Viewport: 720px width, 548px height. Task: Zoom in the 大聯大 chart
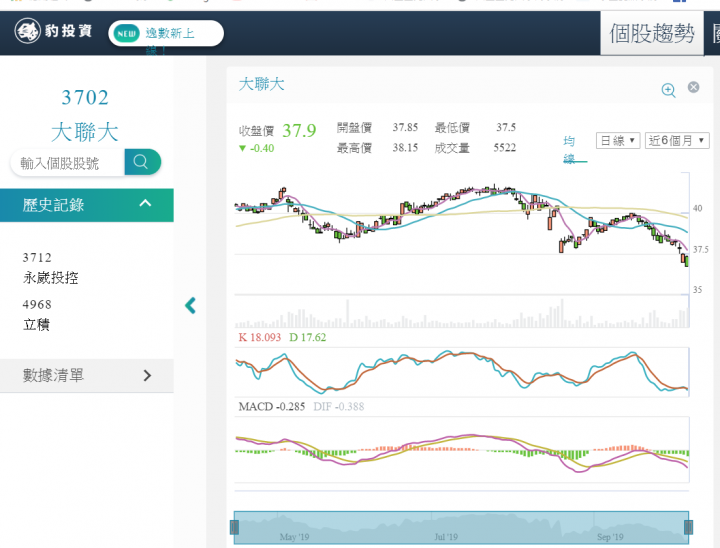click(x=668, y=90)
